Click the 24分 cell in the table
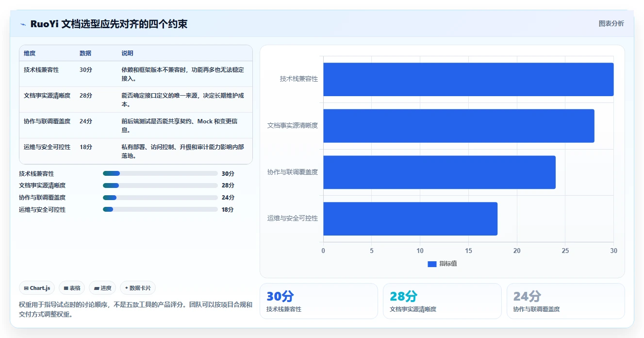Viewport: 644px width, 338px height. pos(86,121)
